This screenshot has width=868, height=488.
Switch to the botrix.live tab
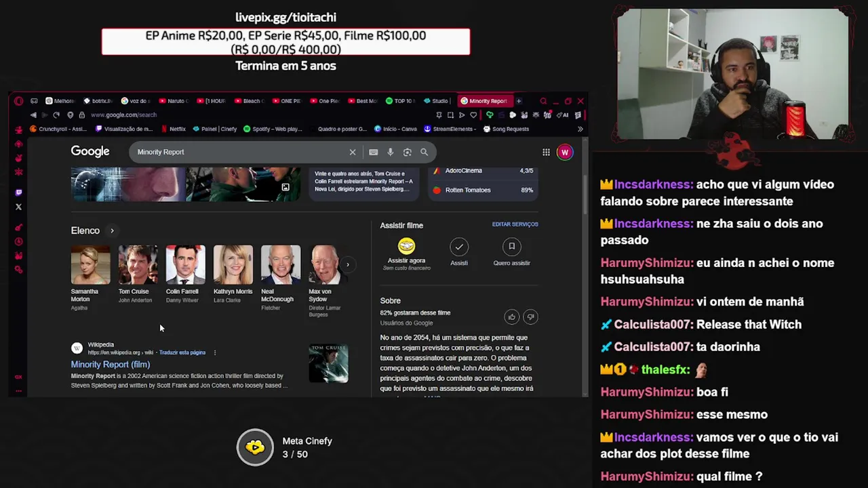(98, 101)
